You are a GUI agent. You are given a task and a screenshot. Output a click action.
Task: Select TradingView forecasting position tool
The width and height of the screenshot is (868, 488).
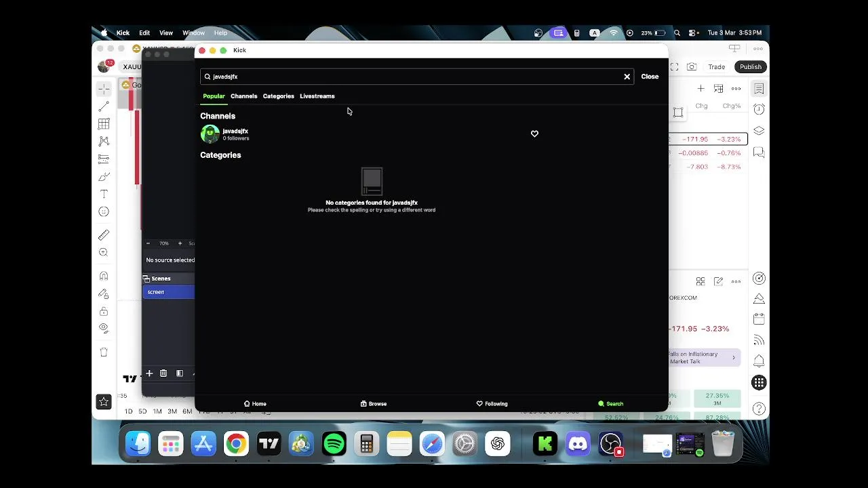104,159
